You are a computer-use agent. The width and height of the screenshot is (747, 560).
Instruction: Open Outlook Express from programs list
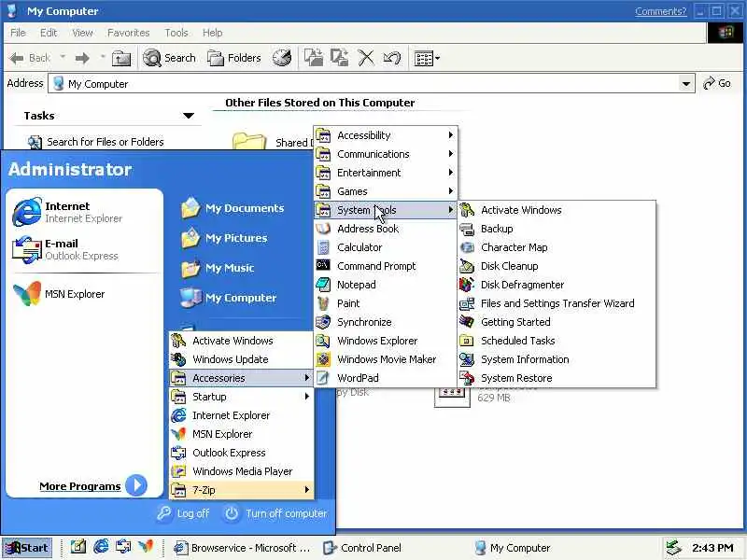point(241,453)
